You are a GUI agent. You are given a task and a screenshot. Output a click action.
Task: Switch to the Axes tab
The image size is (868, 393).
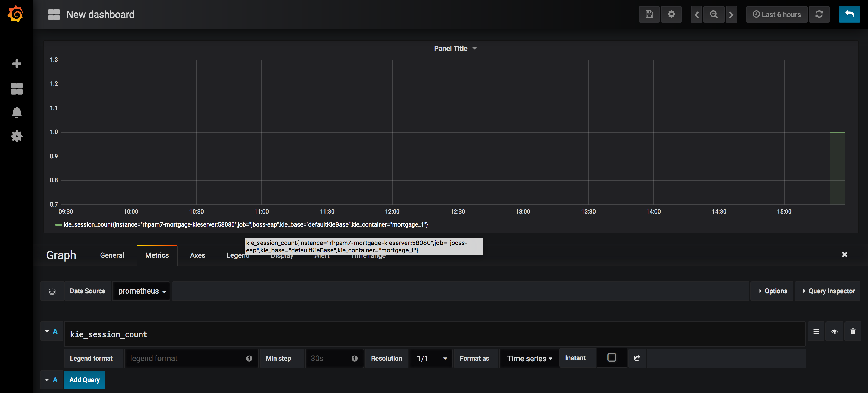197,255
